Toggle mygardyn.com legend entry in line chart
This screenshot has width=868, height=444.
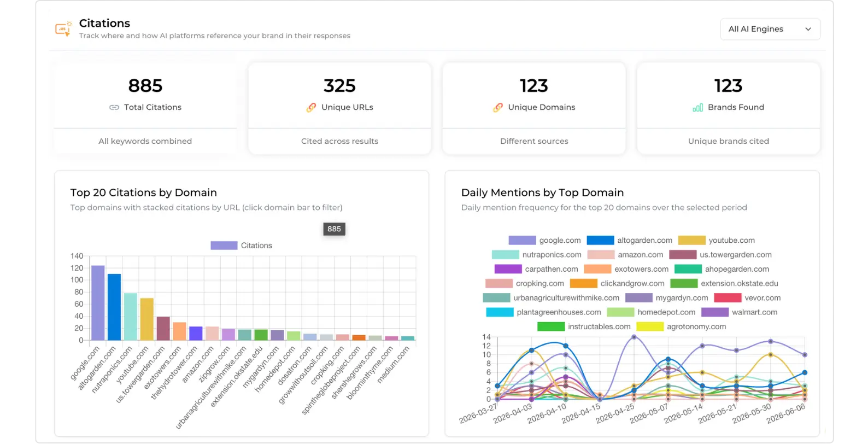coord(667,298)
